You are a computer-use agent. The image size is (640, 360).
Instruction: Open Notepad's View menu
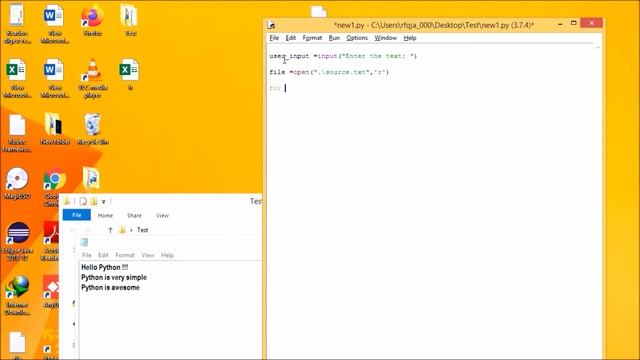(148, 255)
